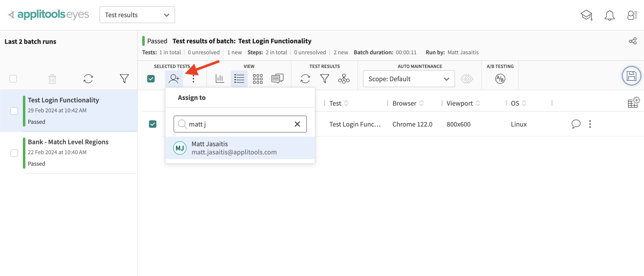This screenshot has height=276, width=644.
Task: Open the A/B testing icon
Action: click(x=500, y=79)
